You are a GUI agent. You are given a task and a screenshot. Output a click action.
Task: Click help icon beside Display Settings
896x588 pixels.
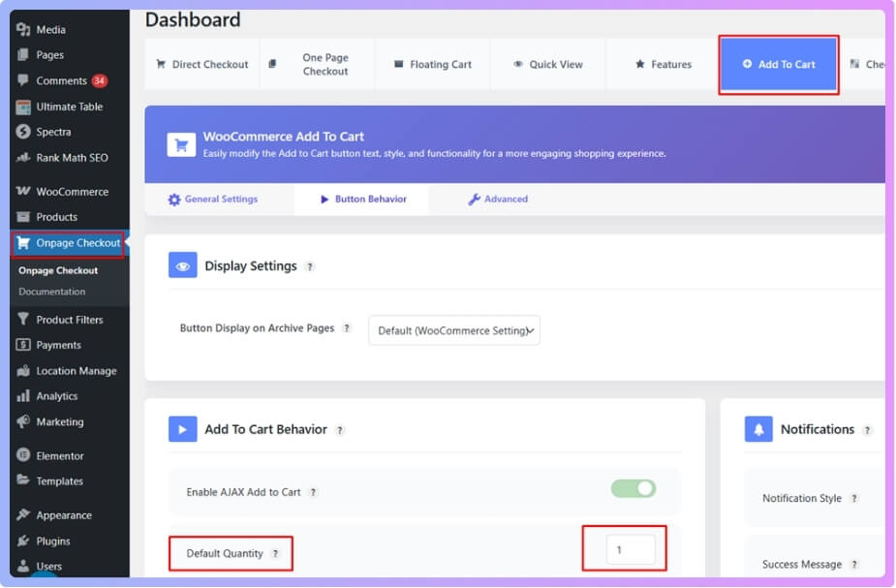[310, 266]
